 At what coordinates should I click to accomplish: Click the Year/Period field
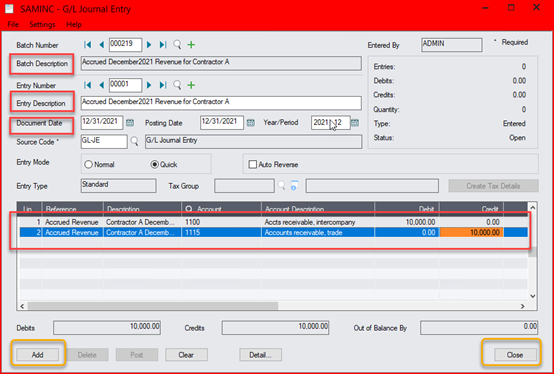point(331,123)
